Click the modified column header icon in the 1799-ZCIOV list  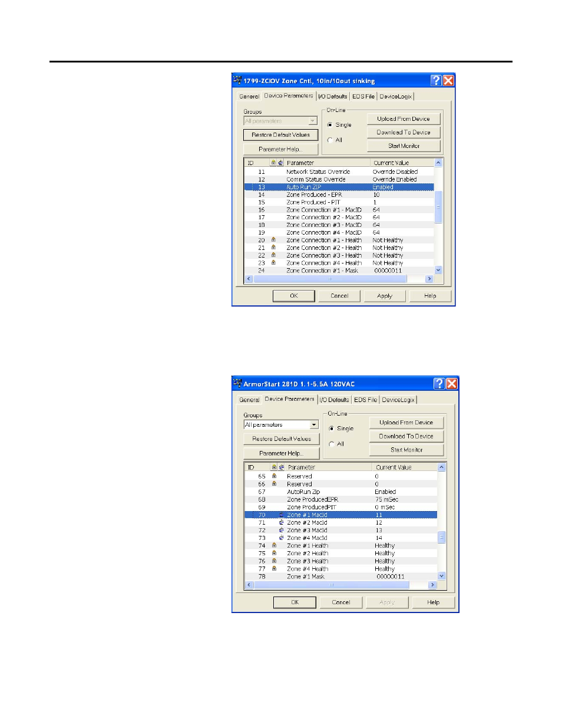click(280, 163)
